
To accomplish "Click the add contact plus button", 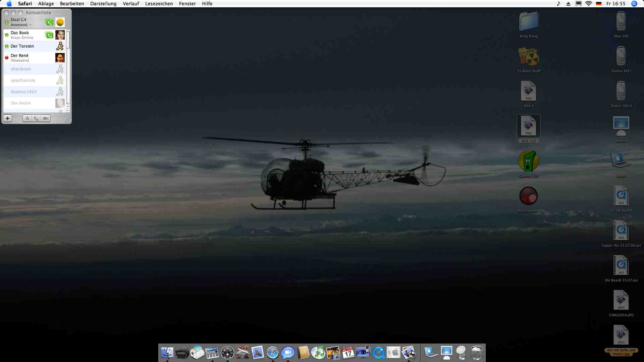I will (7, 118).
